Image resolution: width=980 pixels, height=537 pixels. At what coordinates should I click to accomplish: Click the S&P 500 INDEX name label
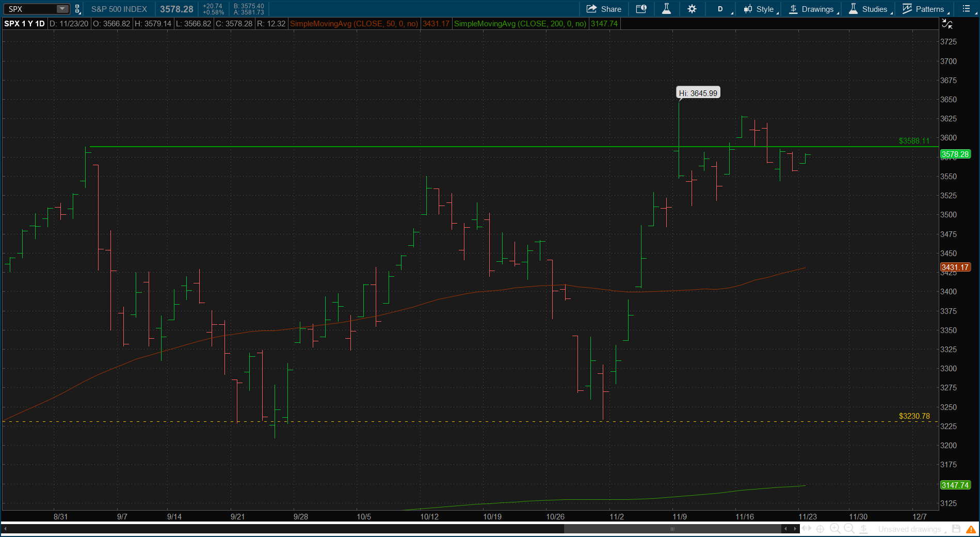(x=119, y=9)
